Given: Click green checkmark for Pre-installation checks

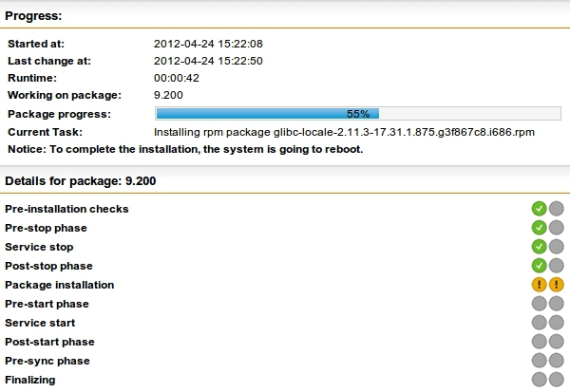Looking at the screenshot, I should point(539,209).
